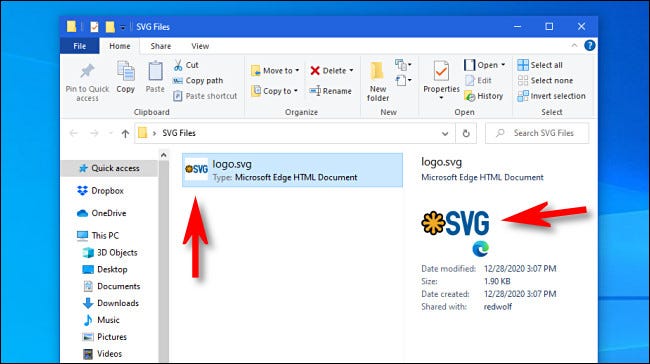Click Select all
Screen dimensions: 650x364
tap(540, 65)
